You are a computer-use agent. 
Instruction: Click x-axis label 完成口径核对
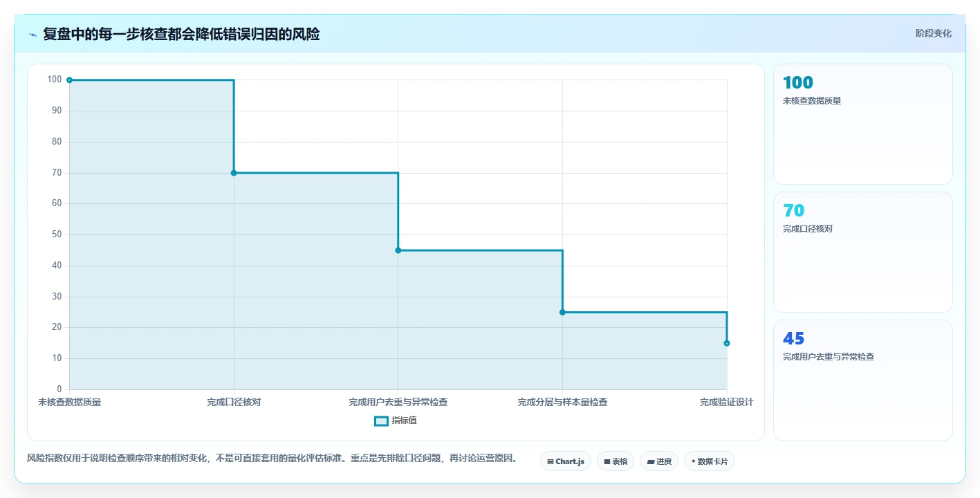coord(234,402)
